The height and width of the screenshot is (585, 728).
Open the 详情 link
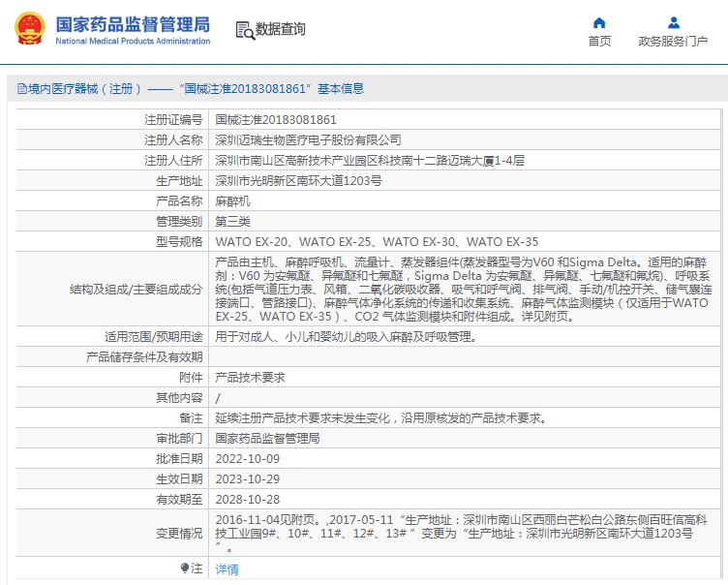point(227,569)
